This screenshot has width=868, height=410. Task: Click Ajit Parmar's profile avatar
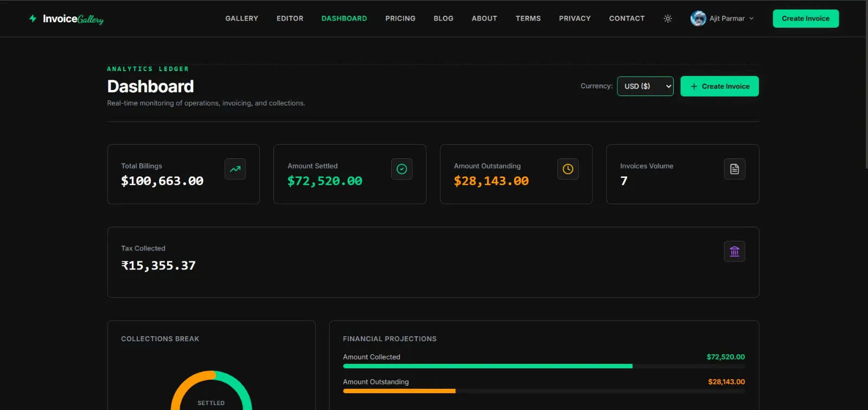tap(698, 18)
